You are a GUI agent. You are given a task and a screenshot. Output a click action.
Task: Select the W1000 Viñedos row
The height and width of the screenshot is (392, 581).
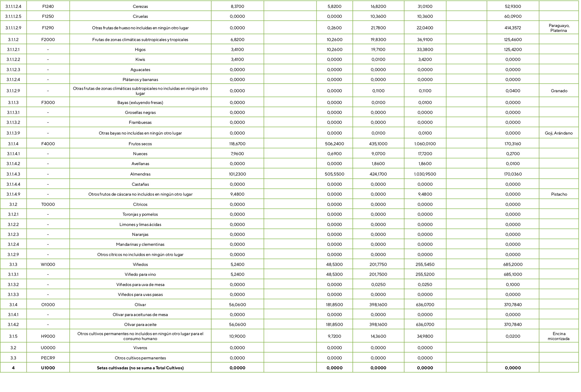coord(140,264)
